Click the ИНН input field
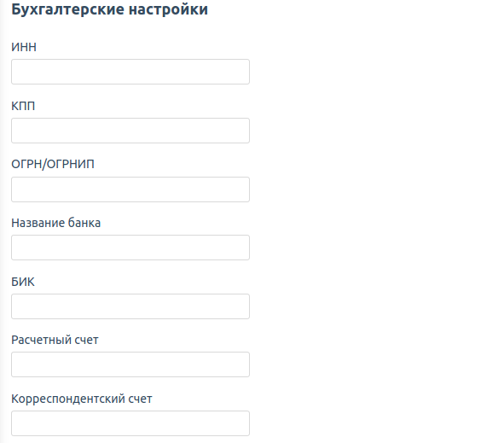Image resolution: width=504 pixels, height=443 pixels. pyautogui.click(x=130, y=72)
